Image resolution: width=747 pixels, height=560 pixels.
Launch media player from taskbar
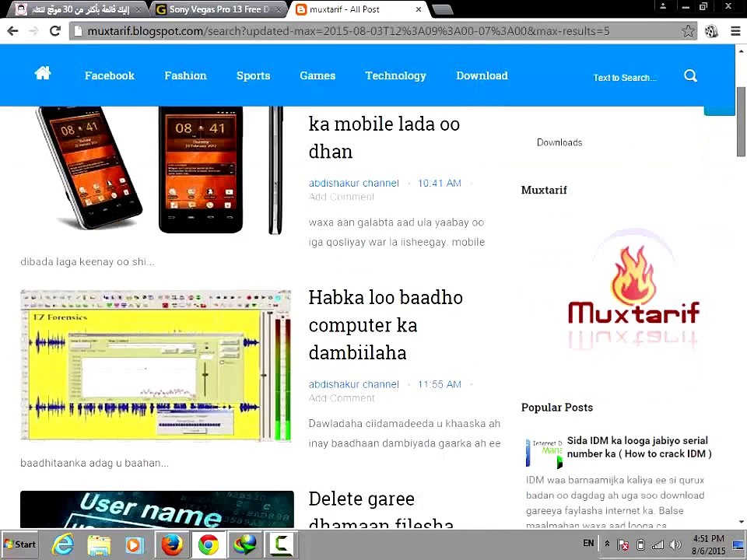coord(135,544)
